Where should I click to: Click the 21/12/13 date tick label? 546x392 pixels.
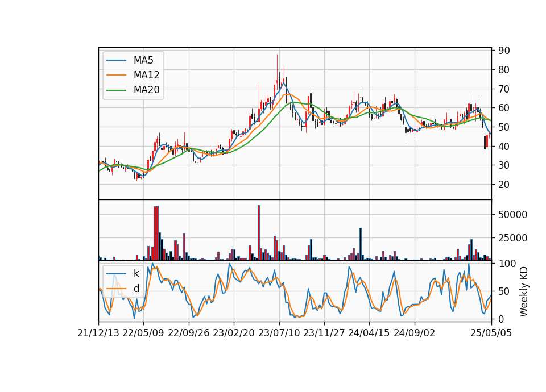pos(98,333)
